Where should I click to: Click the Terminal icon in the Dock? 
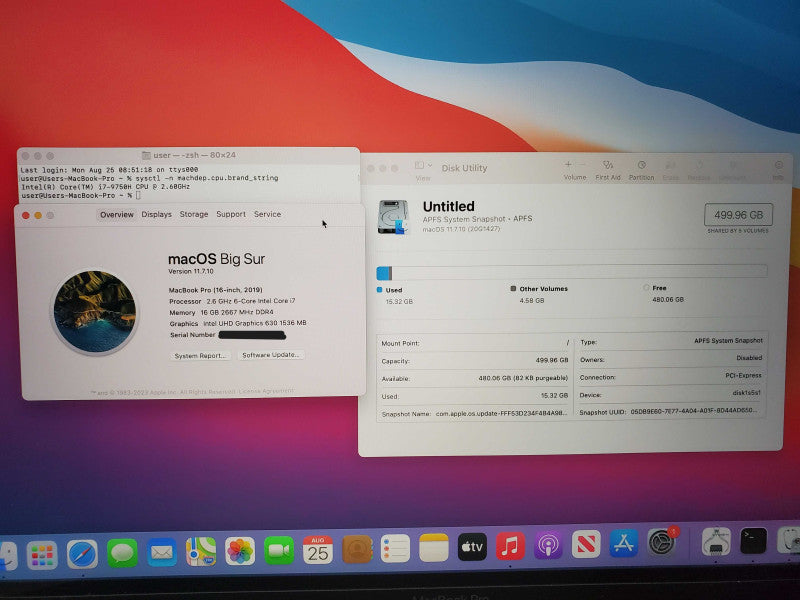click(x=753, y=541)
